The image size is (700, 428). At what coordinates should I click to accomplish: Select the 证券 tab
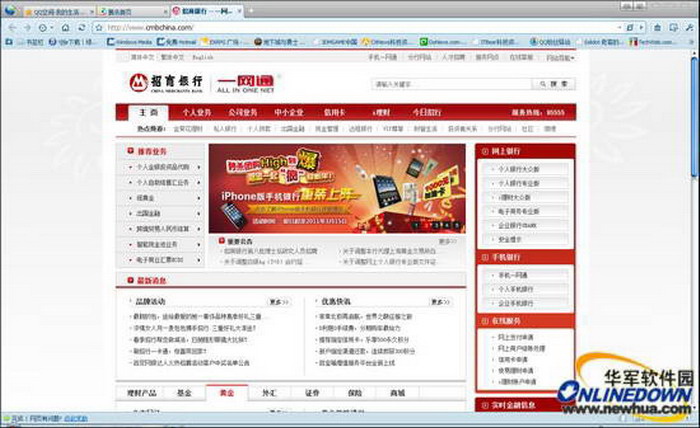(x=312, y=393)
